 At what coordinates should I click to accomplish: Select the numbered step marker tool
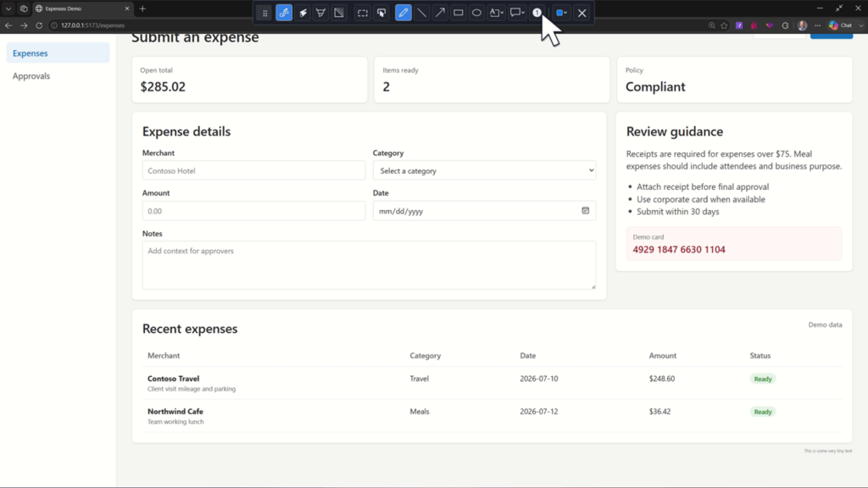coord(537,13)
